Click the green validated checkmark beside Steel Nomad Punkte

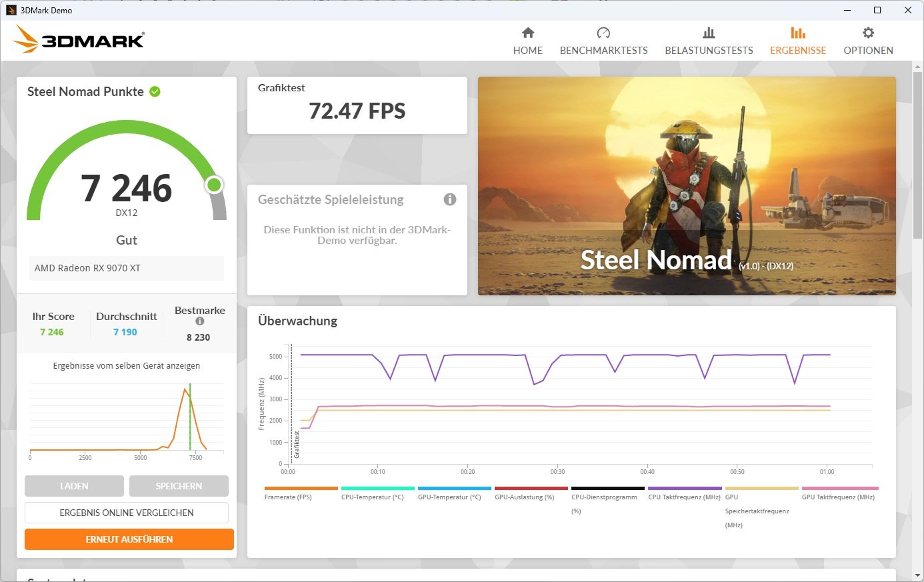coord(155,91)
